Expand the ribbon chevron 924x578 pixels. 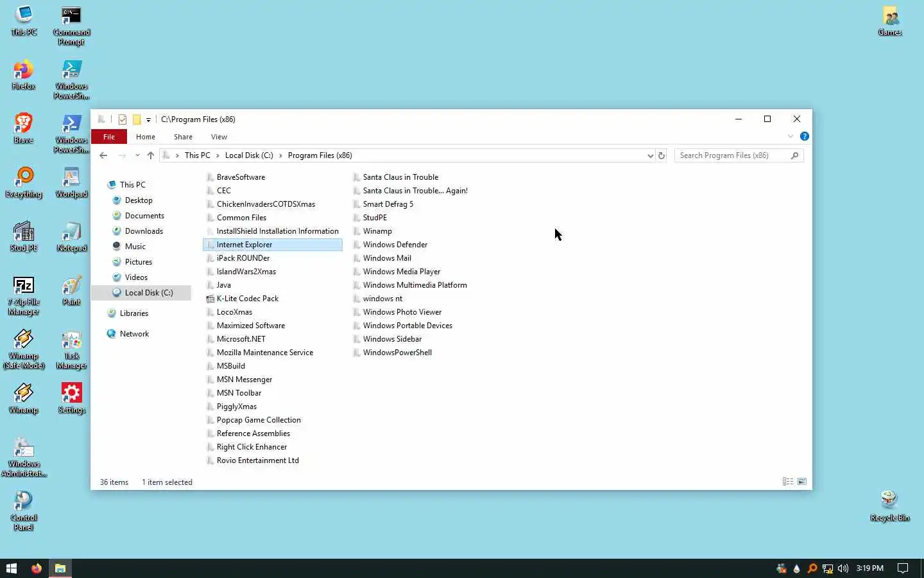coord(791,136)
